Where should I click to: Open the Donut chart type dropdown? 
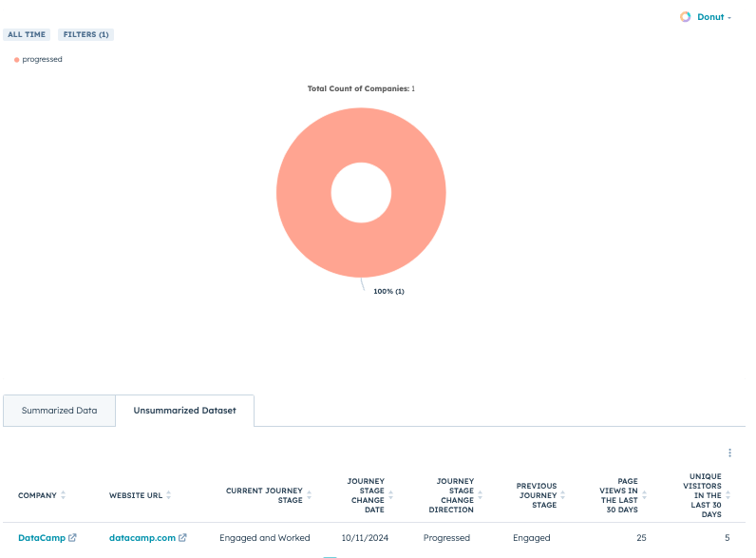713,17
